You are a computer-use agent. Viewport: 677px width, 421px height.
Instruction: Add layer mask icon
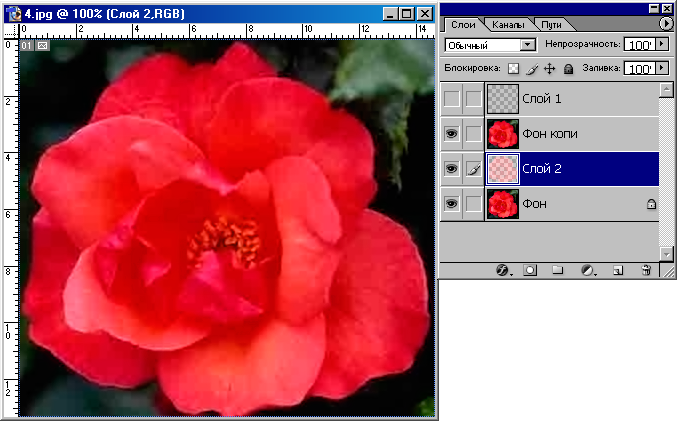coord(530,270)
